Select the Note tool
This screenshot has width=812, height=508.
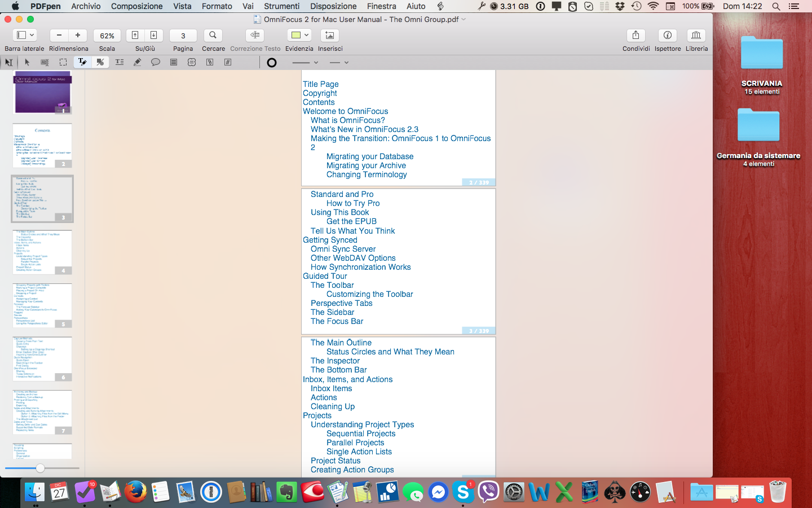click(x=174, y=62)
